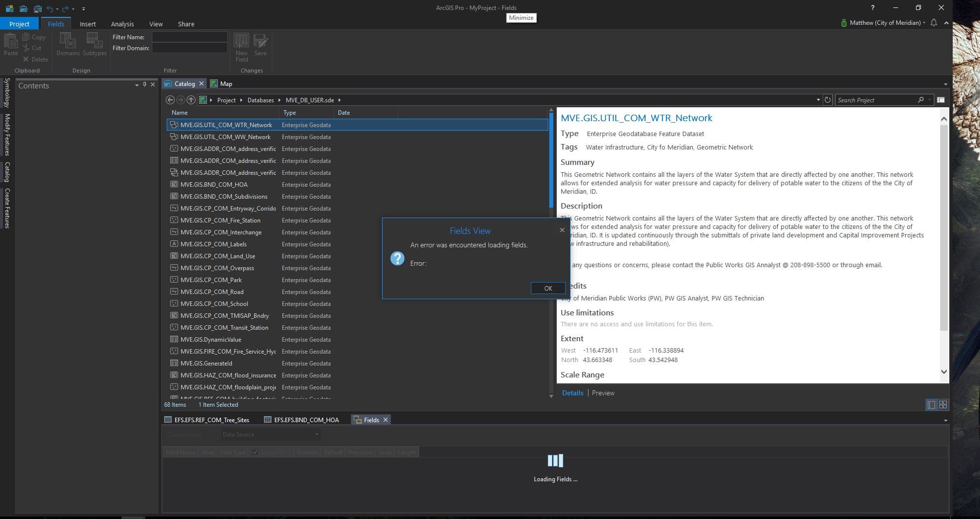Screen dimensions: 980x519
Task: Switch to the Preview tab of the details panel
Action: [603, 393]
